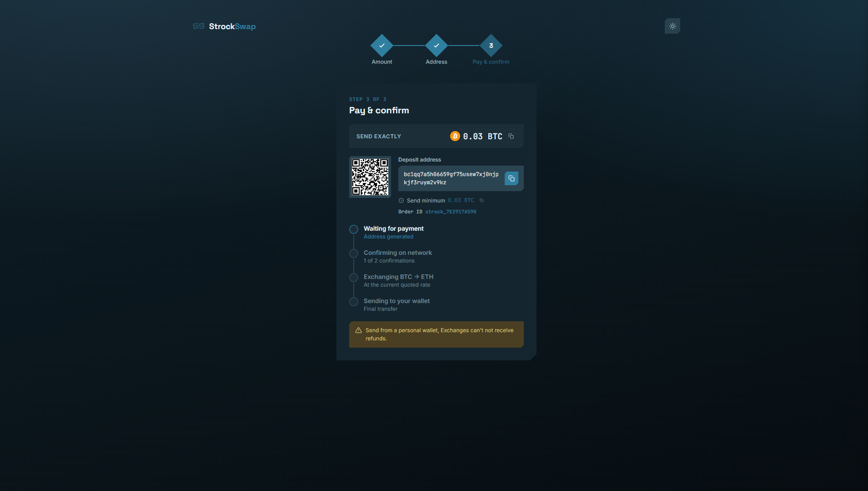
Task: Click the 'Address generated' status text
Action: [388, 237]
